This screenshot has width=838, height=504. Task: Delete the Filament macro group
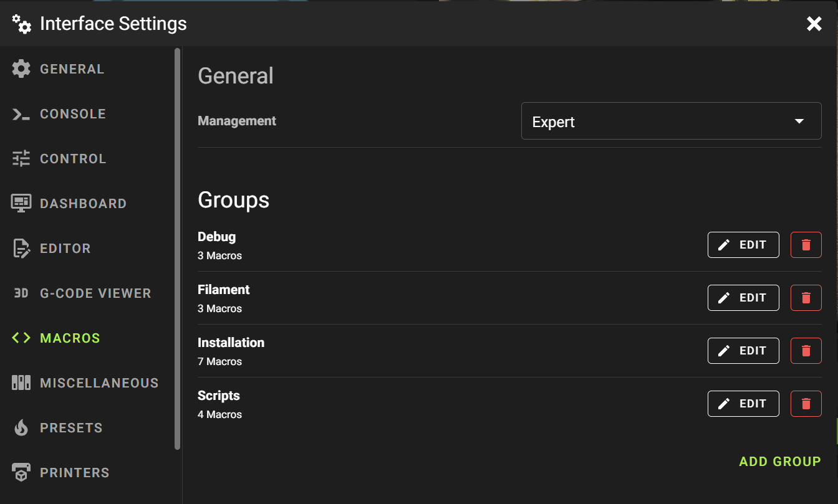point(806,298)
